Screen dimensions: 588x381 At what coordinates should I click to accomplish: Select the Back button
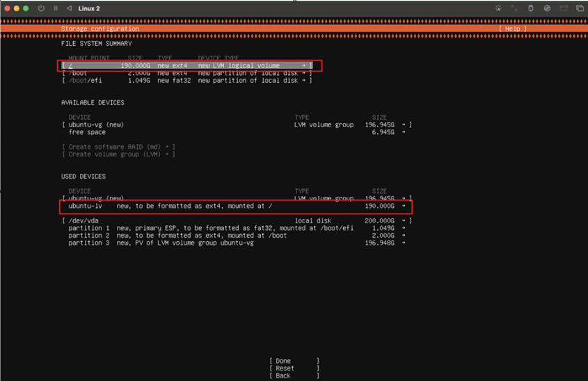pos(294,375)
